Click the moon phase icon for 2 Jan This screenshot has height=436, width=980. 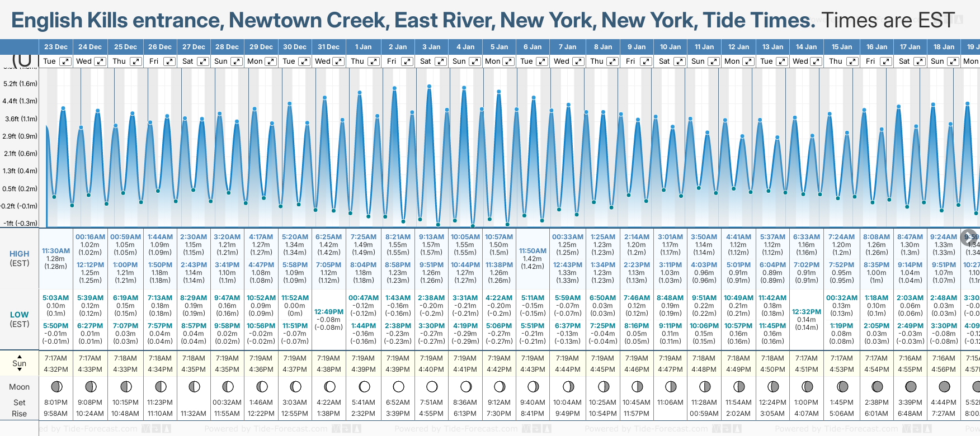(x=398, y=386)
